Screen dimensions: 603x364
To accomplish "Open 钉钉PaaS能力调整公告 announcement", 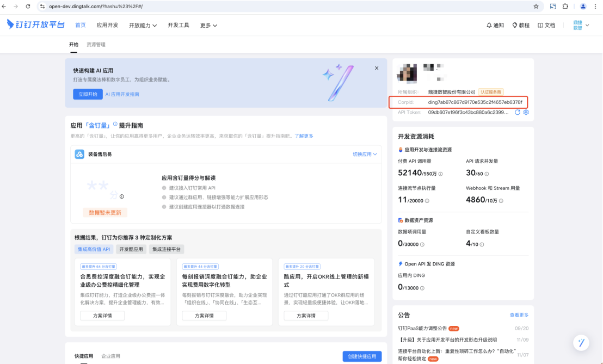I will point(422,328).
